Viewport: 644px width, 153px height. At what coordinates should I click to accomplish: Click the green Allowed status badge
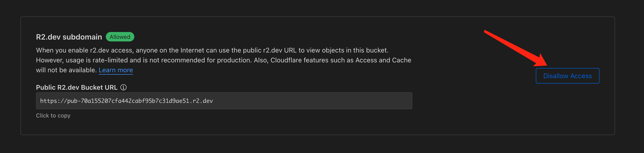pos(120,37)
